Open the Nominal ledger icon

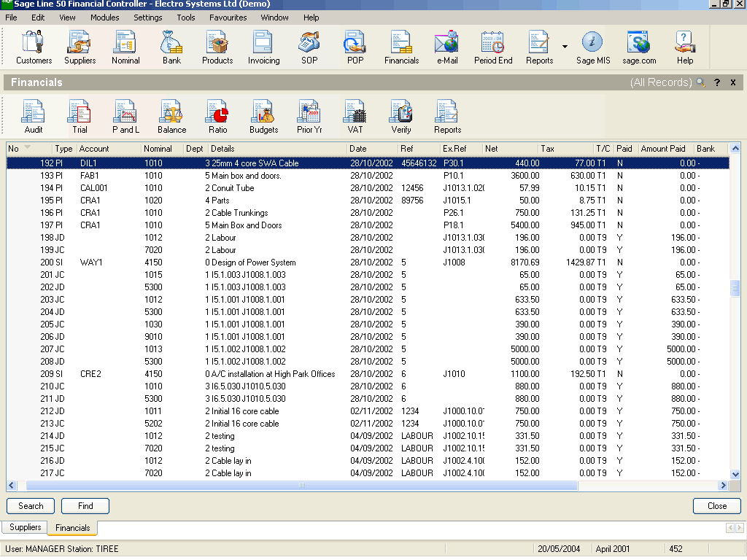125,47
